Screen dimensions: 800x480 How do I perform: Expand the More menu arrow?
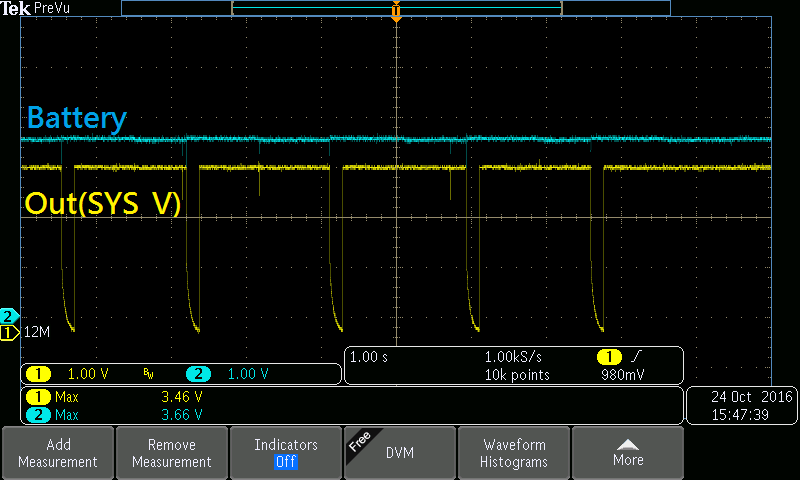628,453
